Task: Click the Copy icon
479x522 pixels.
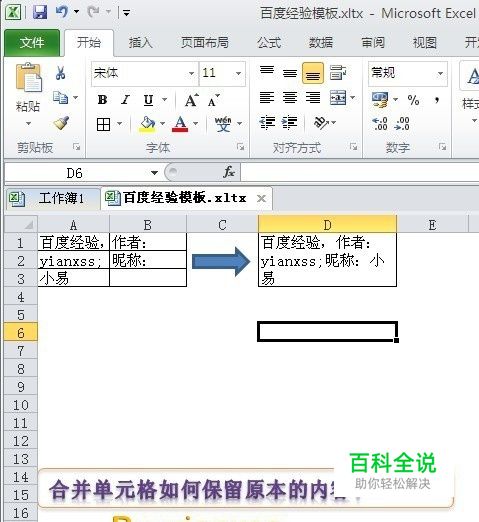Action: coord(61,98)
